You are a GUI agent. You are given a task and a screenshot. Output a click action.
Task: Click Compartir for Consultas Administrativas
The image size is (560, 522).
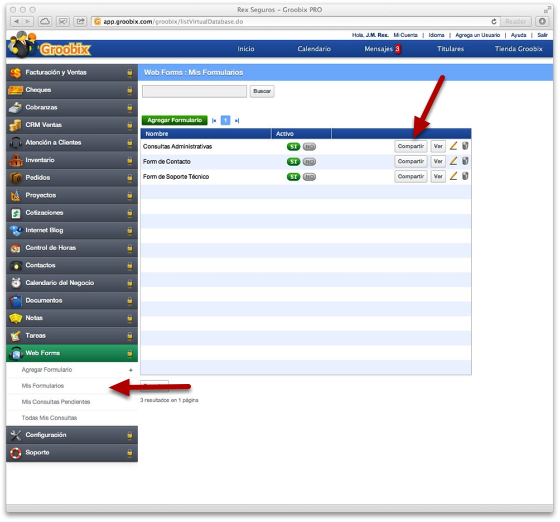coord(411,146)
